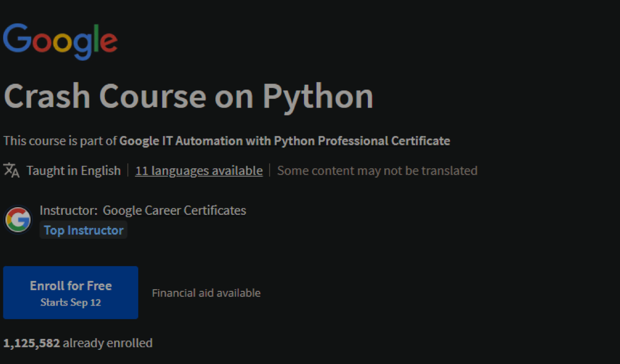The image size is (620, 364).
Task: Click the Some content may not be translated note
Action: (x=377, y=171)
